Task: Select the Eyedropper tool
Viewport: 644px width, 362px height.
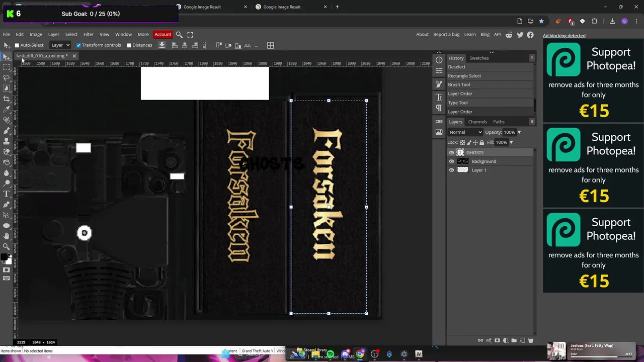Action: [x=7, y=110]
